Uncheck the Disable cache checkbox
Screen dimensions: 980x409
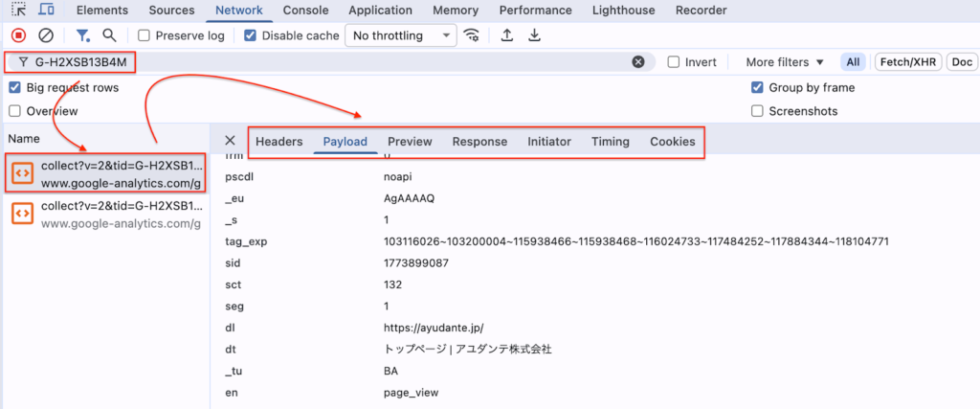(x=250, y=35)
